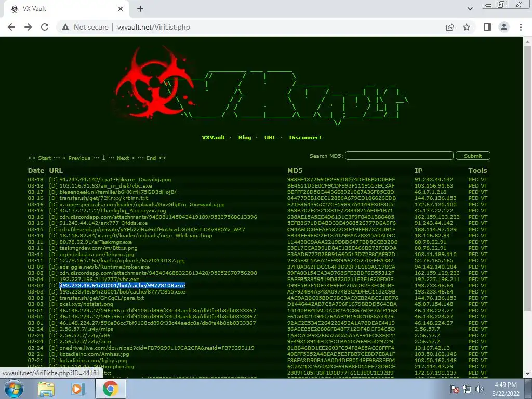Open a new tab with plus
Screen dimensions: 532x399
tap(140, 9)
